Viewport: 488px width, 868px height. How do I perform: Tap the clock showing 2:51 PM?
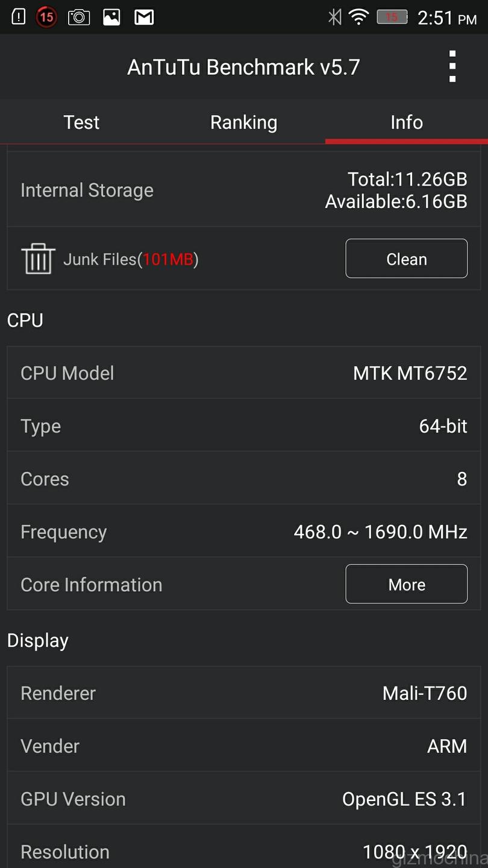446,18
